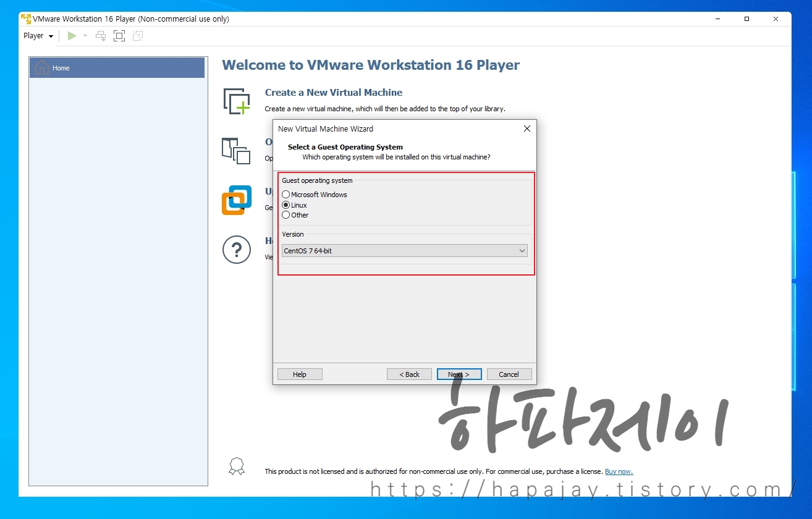Click the Help question mark icon

[237, 250]
